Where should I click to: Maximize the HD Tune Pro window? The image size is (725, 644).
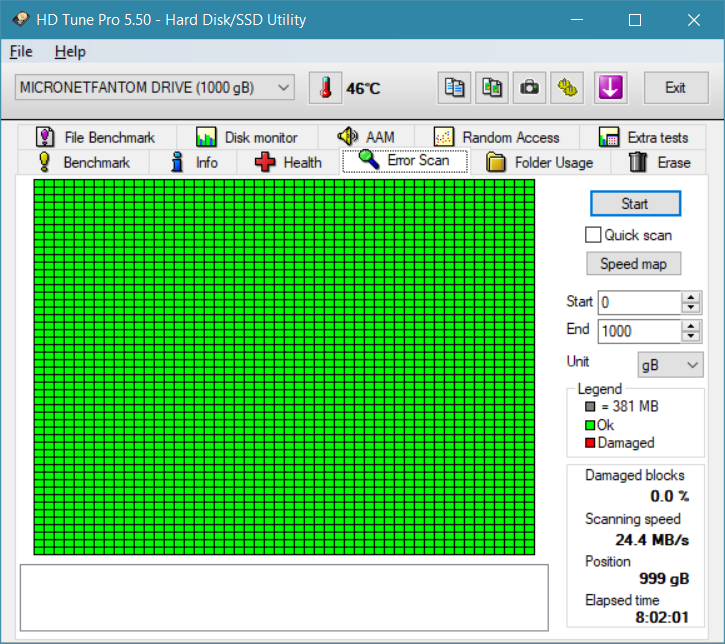635,20
